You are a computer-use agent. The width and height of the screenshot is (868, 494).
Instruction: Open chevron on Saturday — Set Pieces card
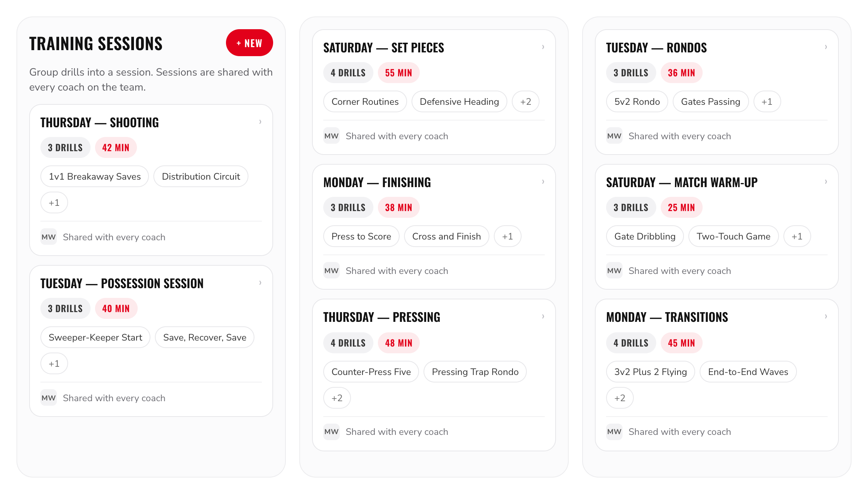(x=543, y=47)
